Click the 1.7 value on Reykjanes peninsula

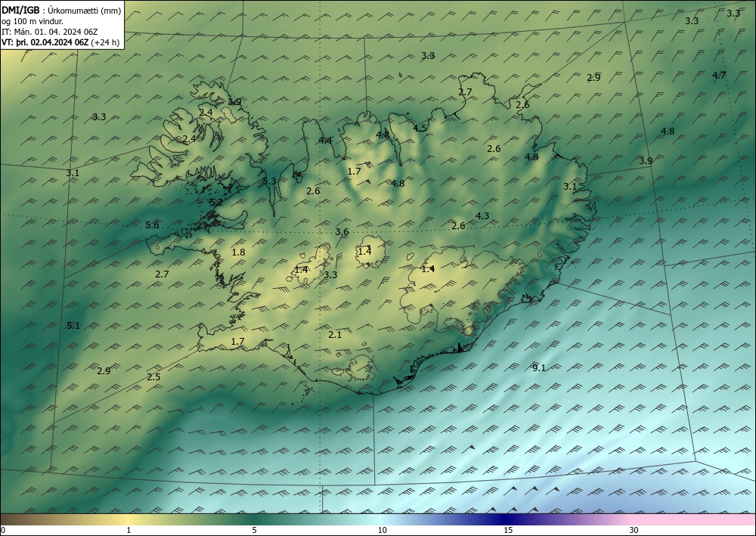pyautogui.click(x=237, y=341)
